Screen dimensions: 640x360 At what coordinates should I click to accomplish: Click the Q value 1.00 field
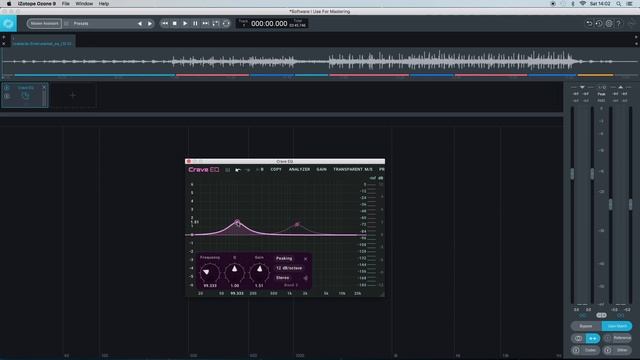pyautogui.click(x=235, y=286)
